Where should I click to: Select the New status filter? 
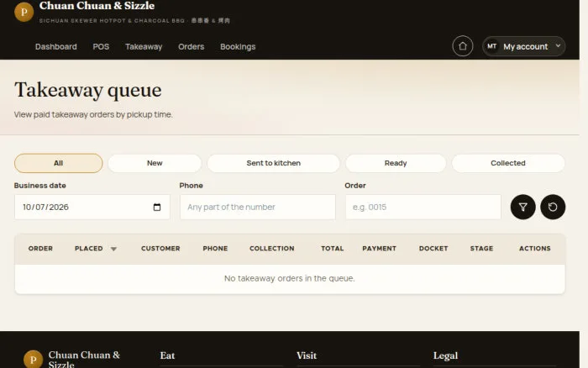(x=155, y=163)
